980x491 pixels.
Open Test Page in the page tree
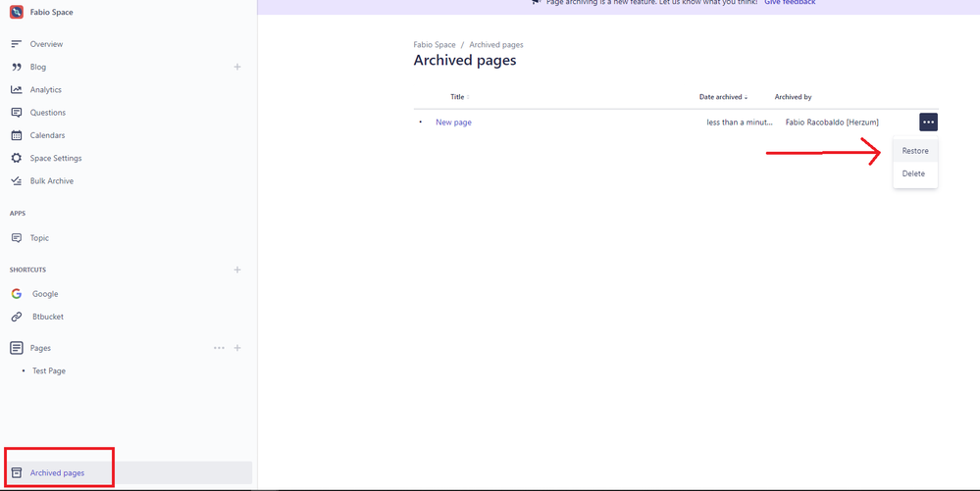click(49, 371)
